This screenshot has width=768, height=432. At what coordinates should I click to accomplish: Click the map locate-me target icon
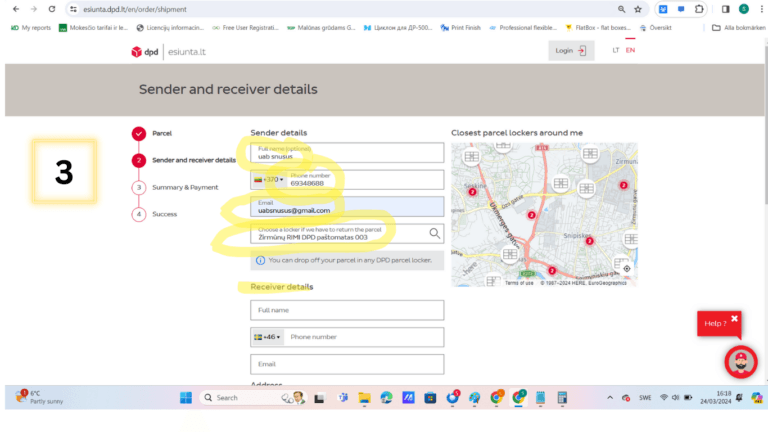[x=626, y=269]
